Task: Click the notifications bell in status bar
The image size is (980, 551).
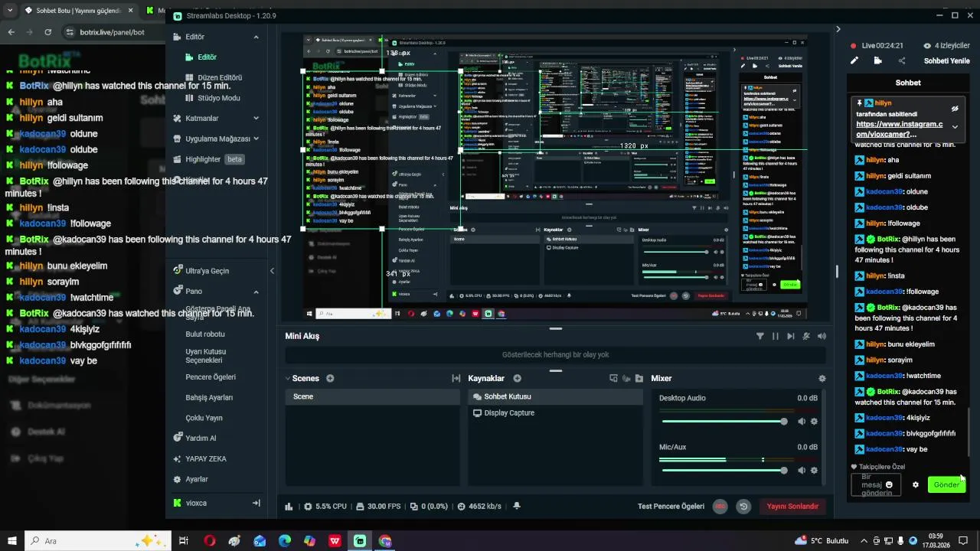Action: 517,506
